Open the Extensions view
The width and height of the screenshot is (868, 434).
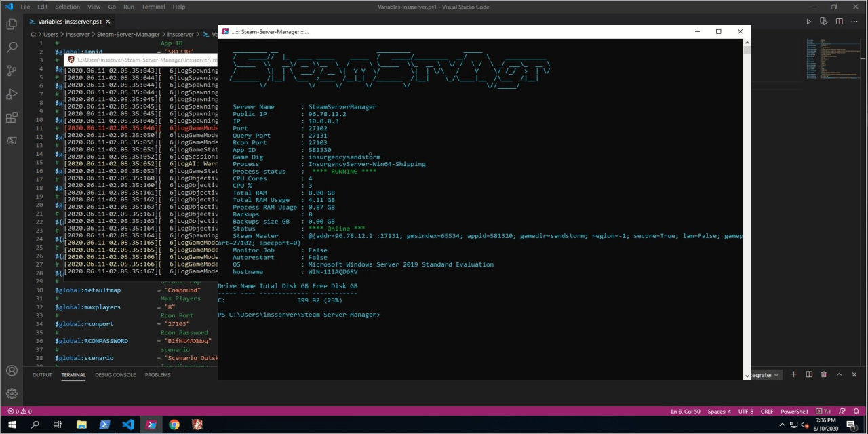tap(12, 117)
